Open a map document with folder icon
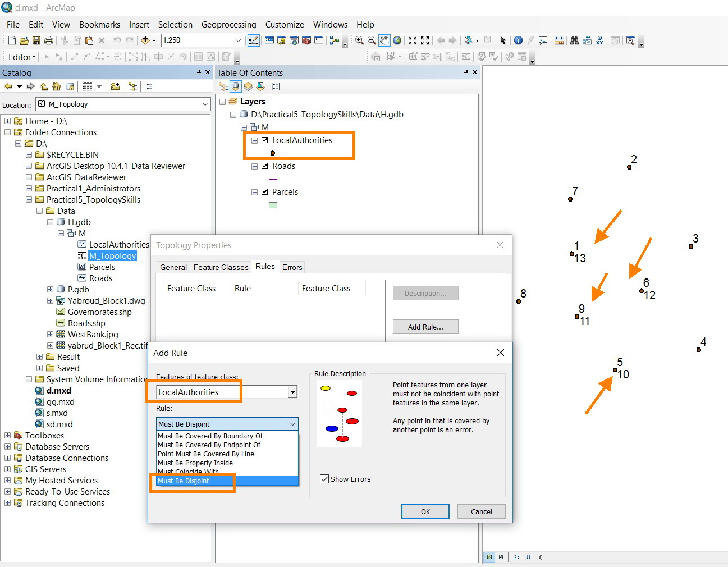This screenshot has height=567, width=728. pyautogui.click(x=24, y=40)
